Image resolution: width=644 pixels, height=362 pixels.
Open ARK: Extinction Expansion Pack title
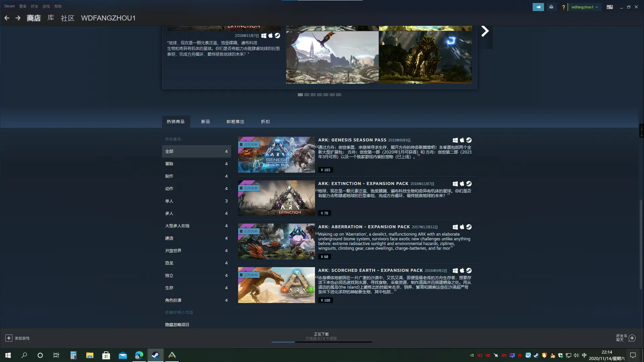363,184
